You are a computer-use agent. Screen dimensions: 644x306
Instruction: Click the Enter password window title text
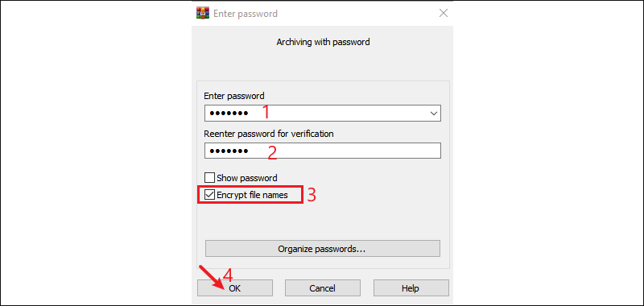tap(246, 14)
